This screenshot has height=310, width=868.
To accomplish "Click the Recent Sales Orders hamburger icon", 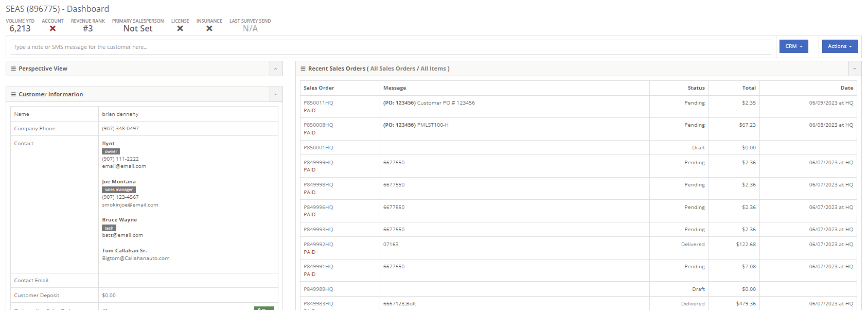I will coord(303,68).
